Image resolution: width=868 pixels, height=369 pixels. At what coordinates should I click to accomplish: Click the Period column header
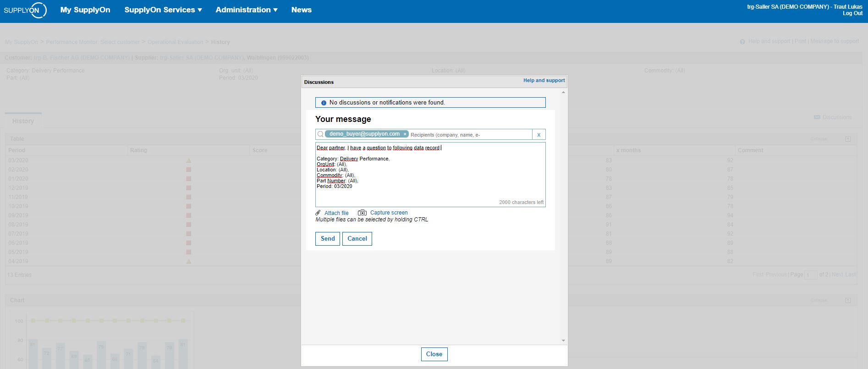click(17, 150)
